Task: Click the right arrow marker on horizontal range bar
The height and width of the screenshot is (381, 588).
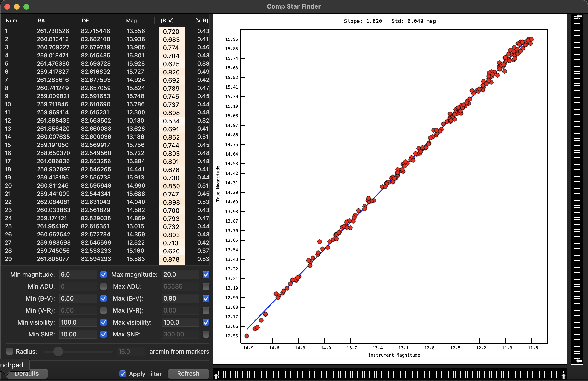Action: coord(563,376)
